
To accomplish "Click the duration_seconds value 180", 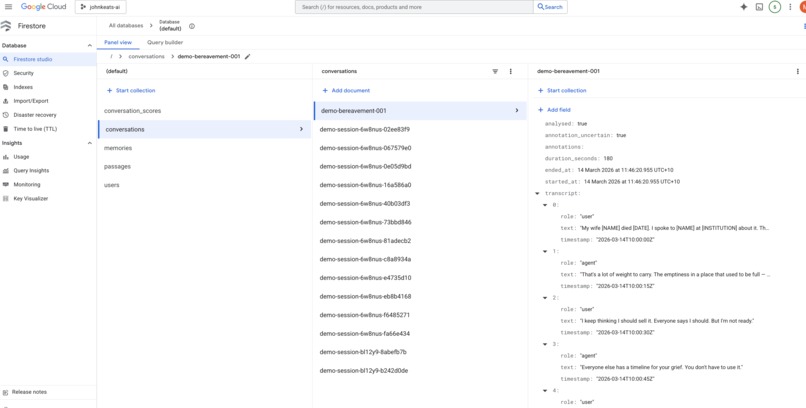I will coord(608,159).
